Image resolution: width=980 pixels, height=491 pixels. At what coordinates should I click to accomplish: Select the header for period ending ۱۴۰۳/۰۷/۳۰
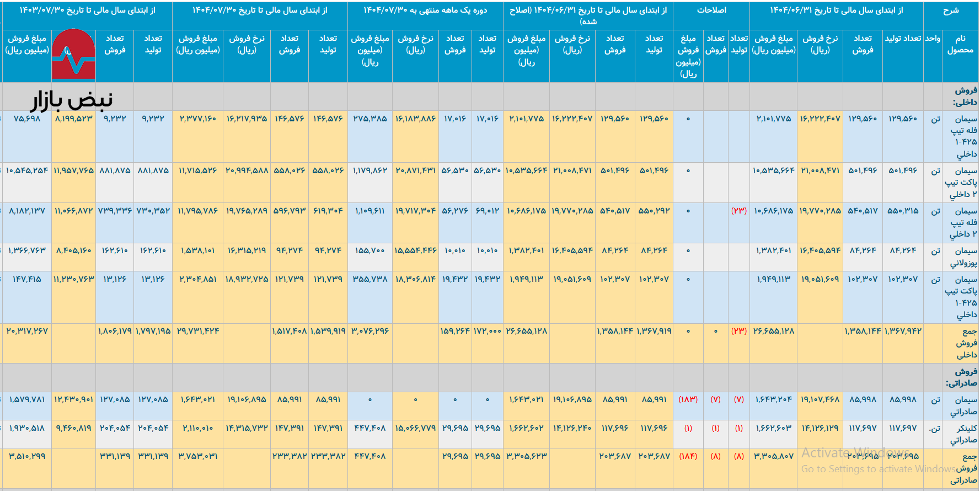coord(87,10)
